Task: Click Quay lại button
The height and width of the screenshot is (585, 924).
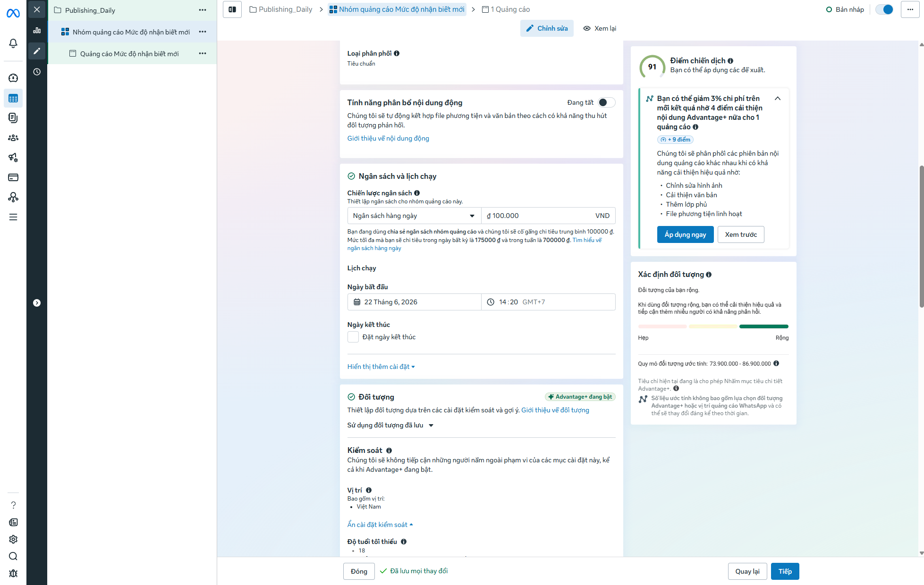Action: (x=747, y=571)
